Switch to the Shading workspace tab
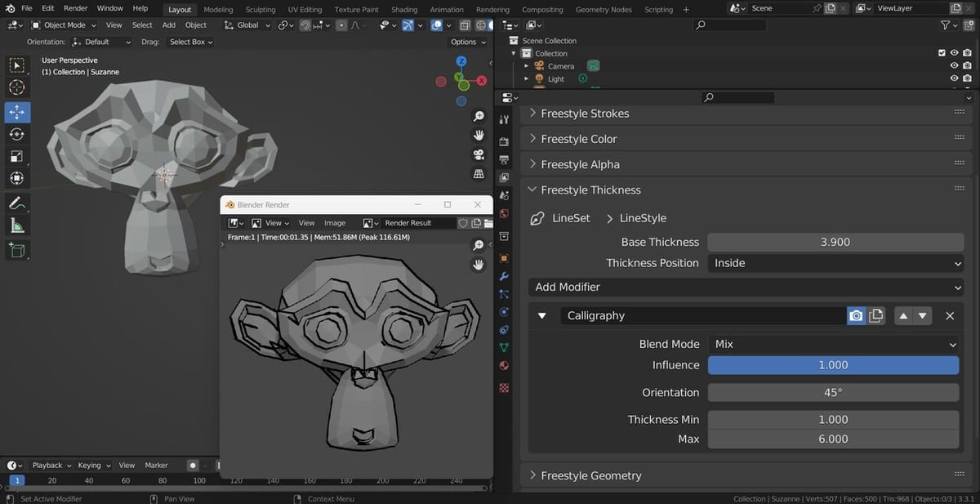The image size is (980, 504). [404, 10]
